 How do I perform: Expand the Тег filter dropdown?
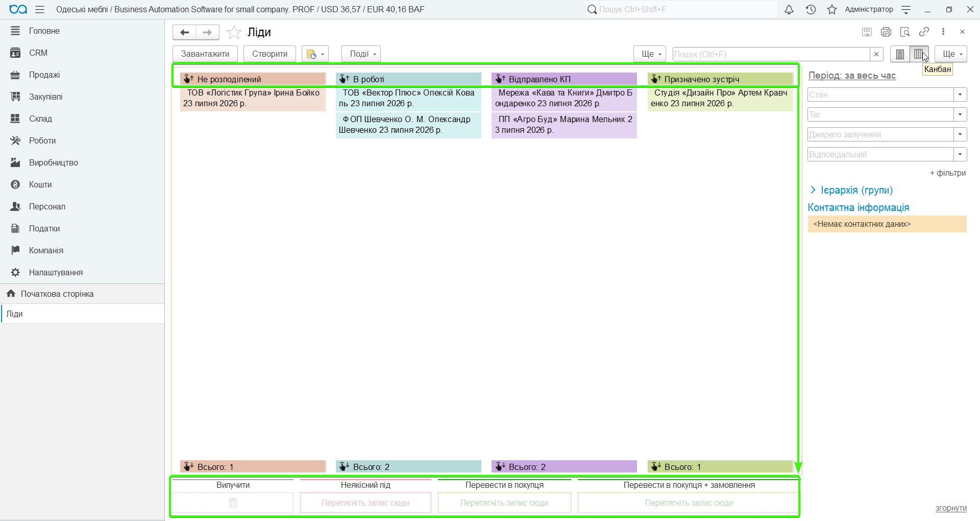960,114
